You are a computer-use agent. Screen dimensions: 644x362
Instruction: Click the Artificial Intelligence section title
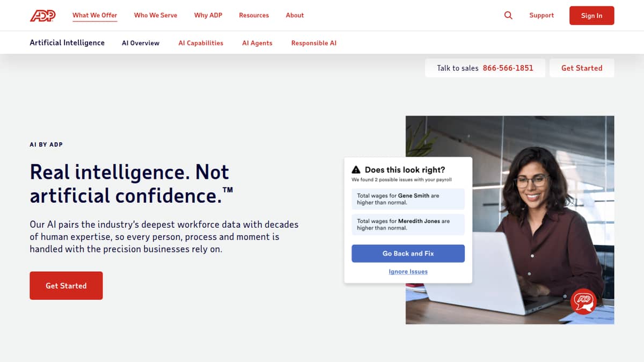click(x=67, y=42)
